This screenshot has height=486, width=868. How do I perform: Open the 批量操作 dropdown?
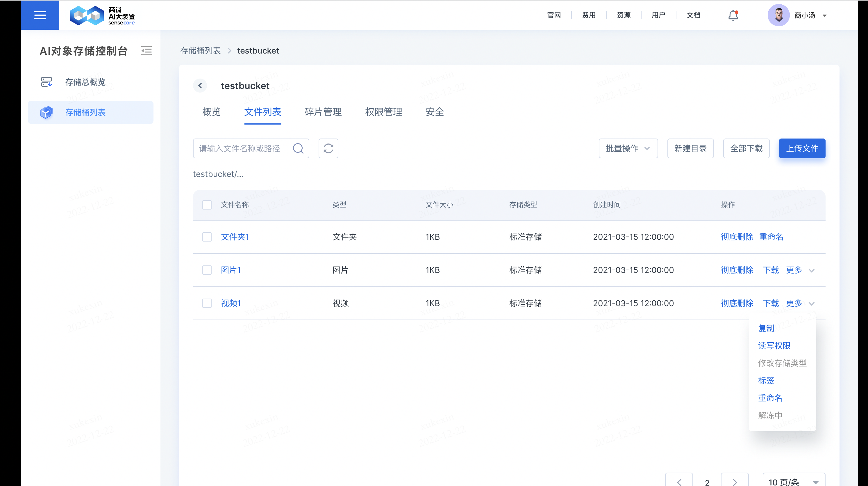(x=628, y=148)
